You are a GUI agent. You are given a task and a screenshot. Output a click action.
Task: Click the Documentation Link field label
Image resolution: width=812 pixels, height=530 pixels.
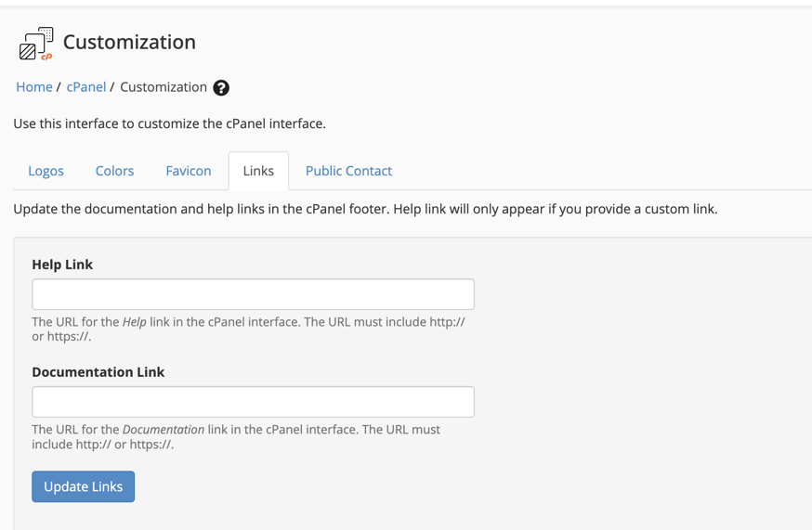[98, 372]
